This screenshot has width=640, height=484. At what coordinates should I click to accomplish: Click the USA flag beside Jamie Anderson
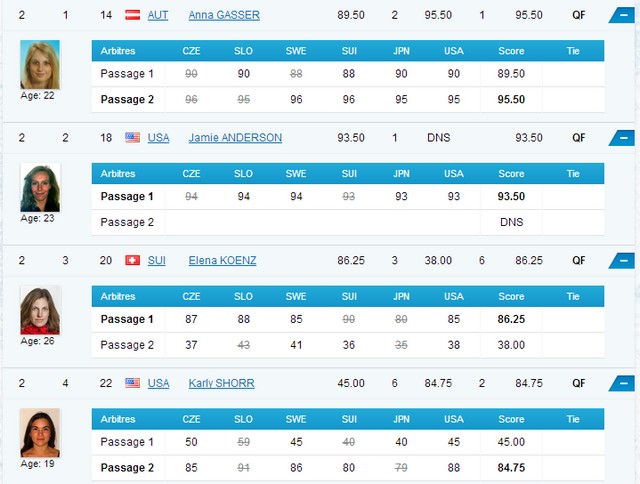point(132,138)
